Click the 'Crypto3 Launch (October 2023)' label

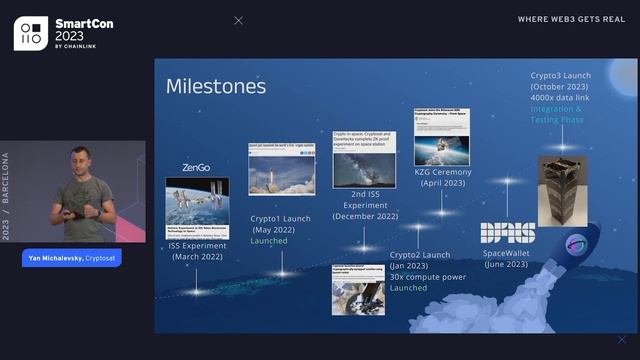point(560,81)
